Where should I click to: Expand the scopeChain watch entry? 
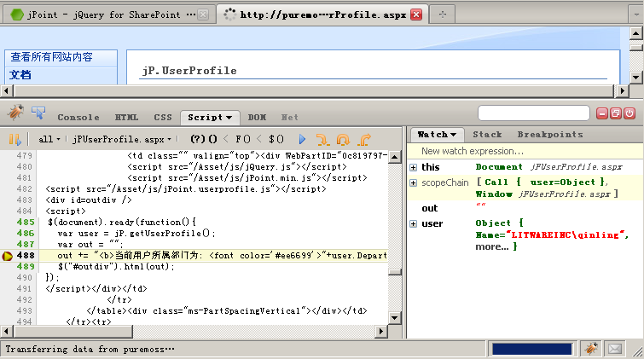coord(414,182)
